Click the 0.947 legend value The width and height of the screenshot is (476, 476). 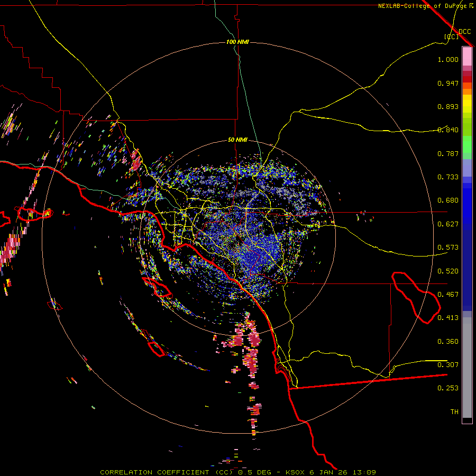[x=448, y=83]
